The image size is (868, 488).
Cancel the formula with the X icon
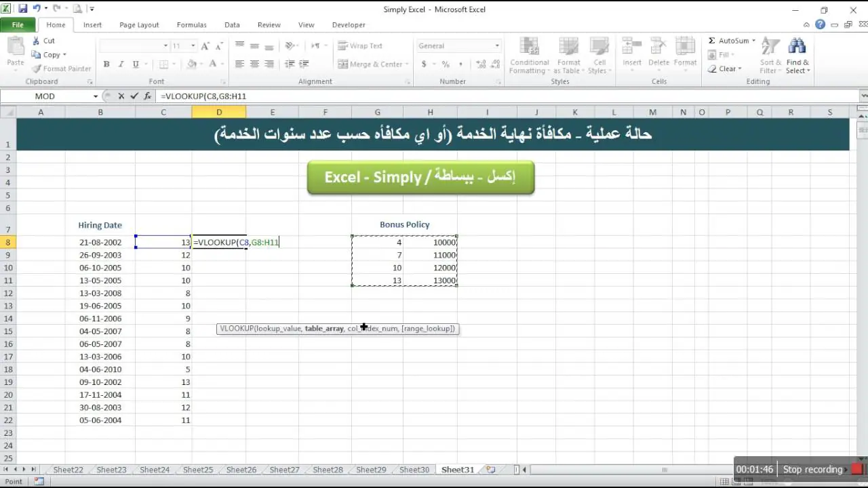(x=121, y=96)
